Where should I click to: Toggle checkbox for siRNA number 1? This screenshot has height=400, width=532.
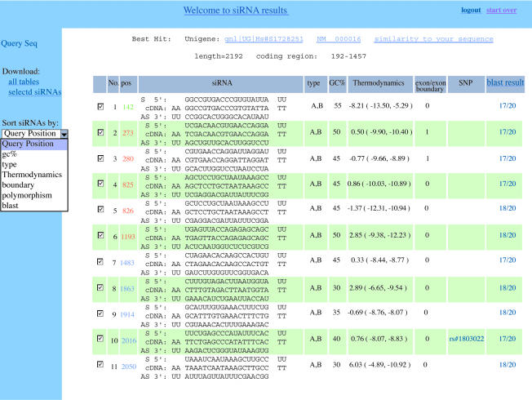100,107
